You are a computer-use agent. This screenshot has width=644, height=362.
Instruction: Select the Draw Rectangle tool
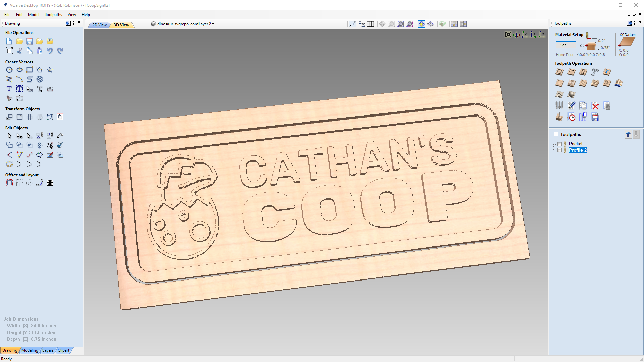(x=30, y=70)
